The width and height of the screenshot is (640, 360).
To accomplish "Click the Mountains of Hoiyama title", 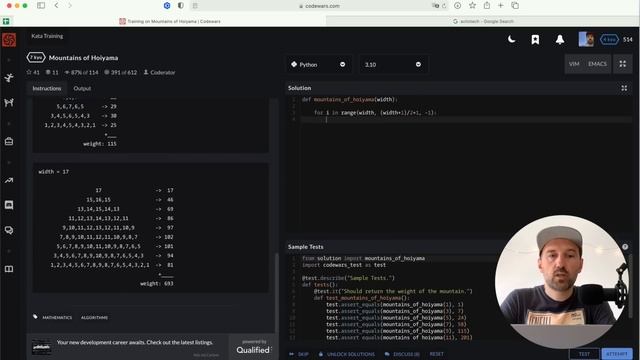I will coord(83,58).
